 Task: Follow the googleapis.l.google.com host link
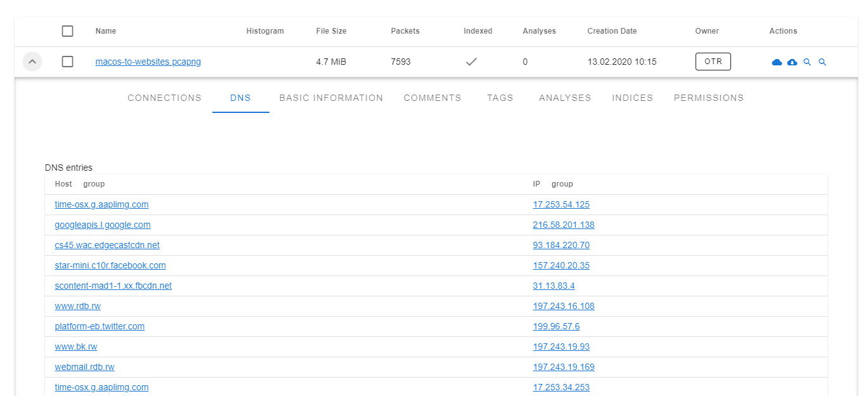click(x=103, y=225)
